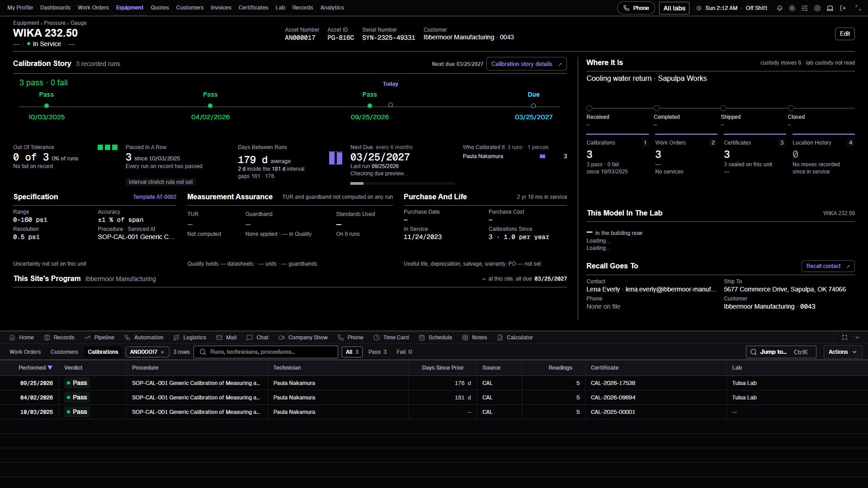The image size is (868, 488).
Task: Open the Actions dropdown
Action: coord(843,352)
